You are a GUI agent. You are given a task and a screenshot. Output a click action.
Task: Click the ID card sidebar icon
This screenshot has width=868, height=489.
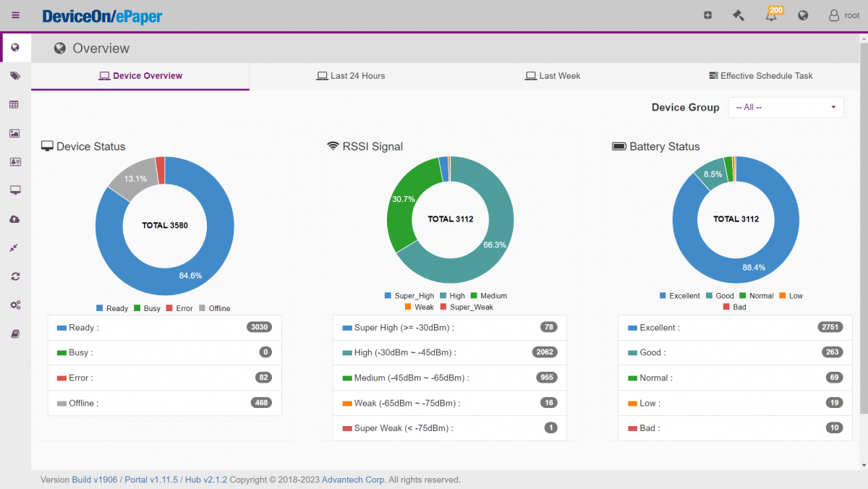pos(14,161)
